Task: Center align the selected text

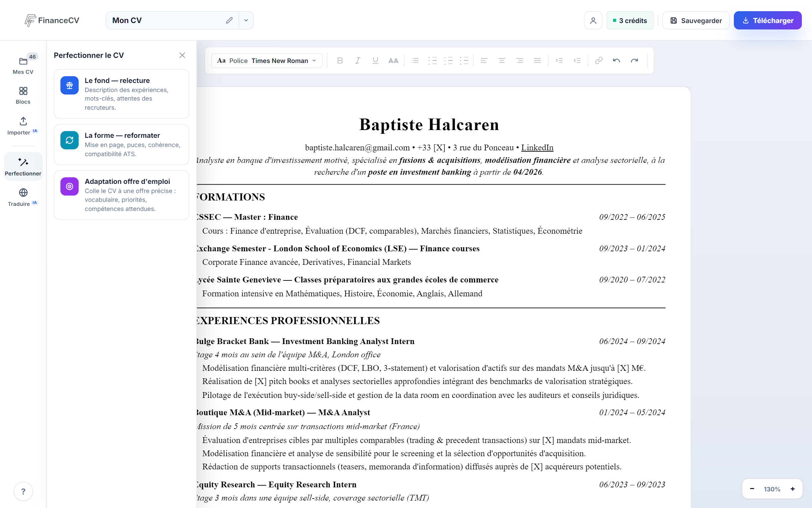Action: tap(502, 61)
